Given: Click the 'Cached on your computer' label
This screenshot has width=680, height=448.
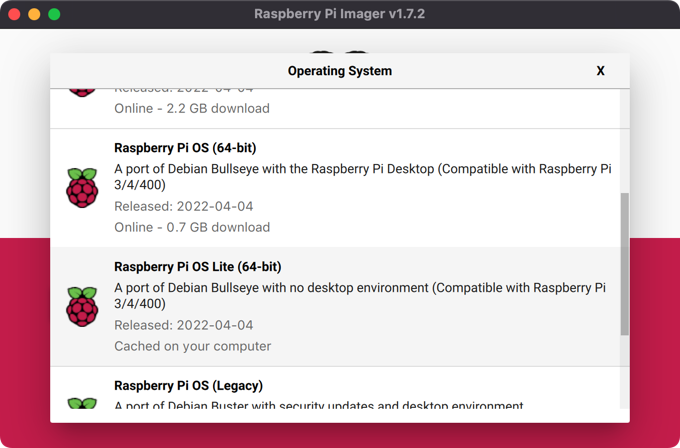Looking at the screenshot, I should [x=192, y=346].
